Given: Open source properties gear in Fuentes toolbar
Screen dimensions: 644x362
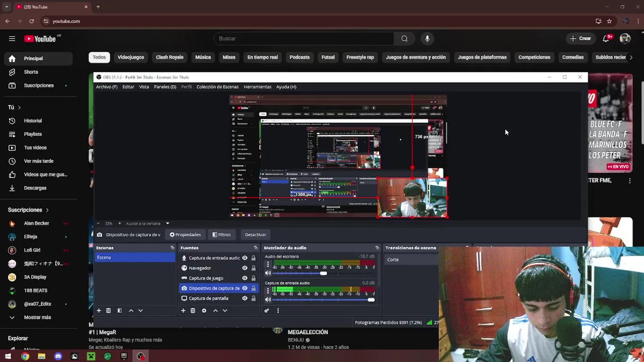Looking at the screenshot, I should (x=204, y=311).
